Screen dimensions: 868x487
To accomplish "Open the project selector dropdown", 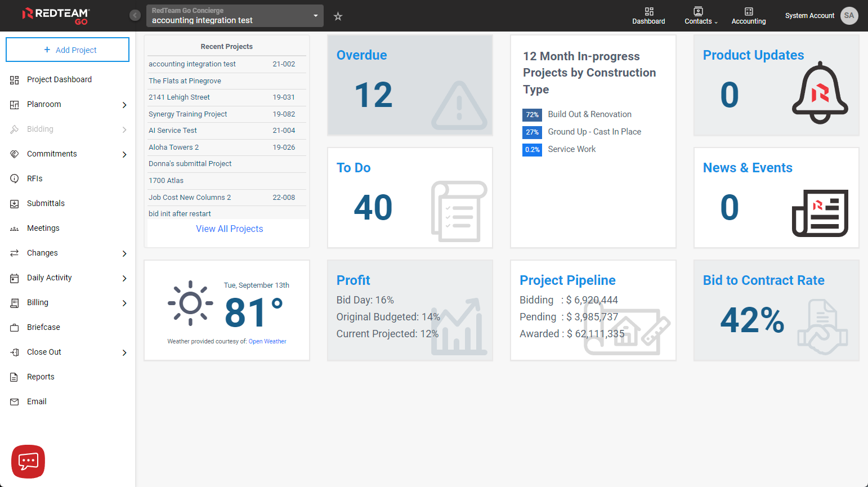I will click(315, 16).
